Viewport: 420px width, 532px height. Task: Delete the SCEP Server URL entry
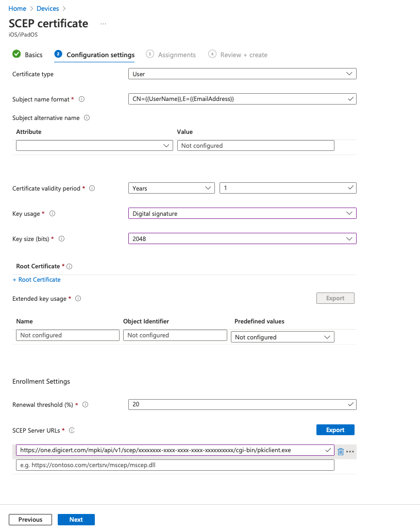(341, 452)
